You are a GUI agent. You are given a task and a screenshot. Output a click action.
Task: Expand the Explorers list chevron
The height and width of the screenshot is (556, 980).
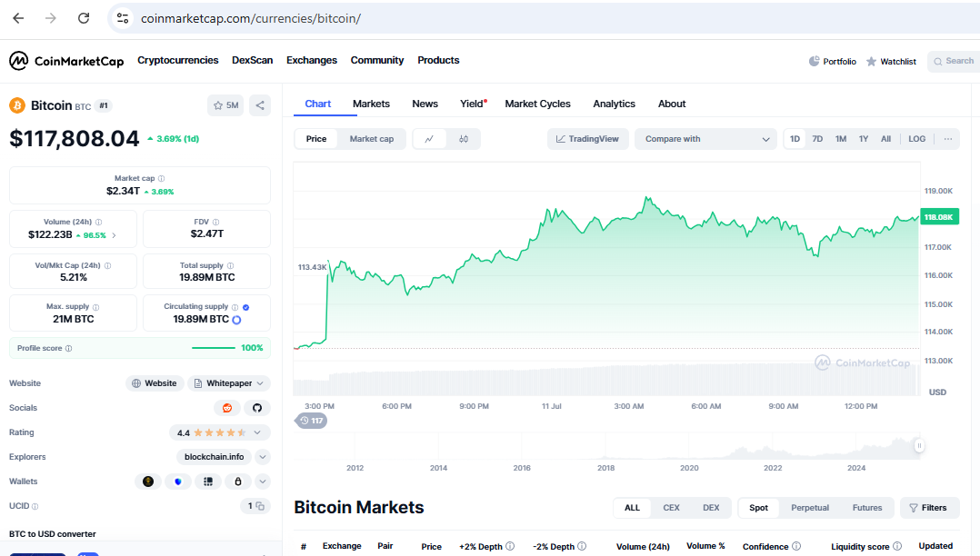[263, 457]
